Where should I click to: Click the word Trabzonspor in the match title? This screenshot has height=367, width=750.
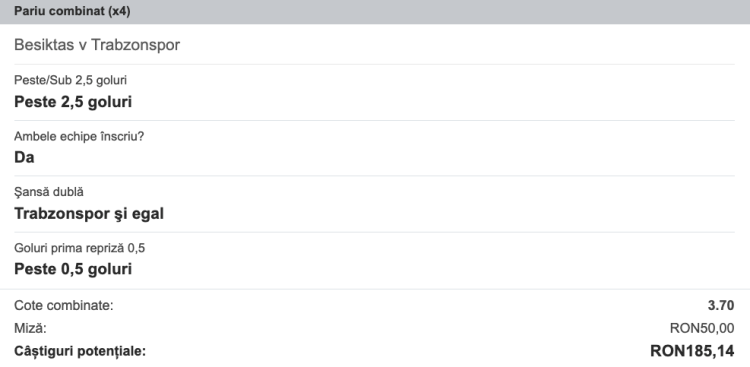click(x=135, y=45)
